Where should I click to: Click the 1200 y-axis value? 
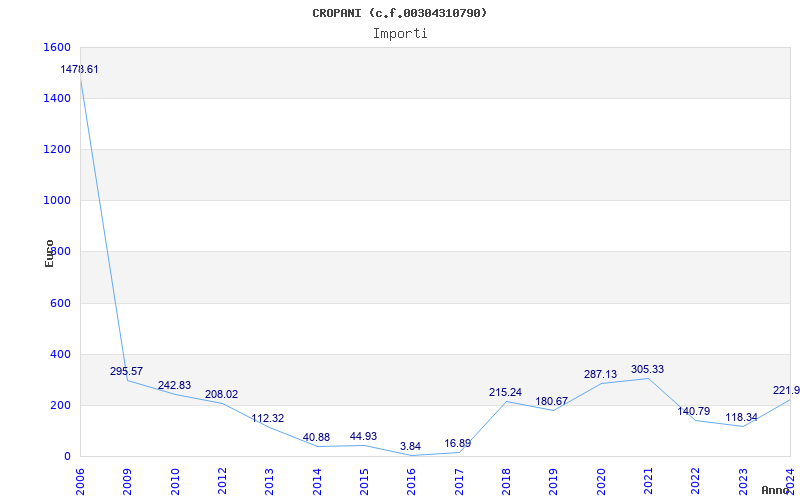pyautogui.click(x=57, y=149)
